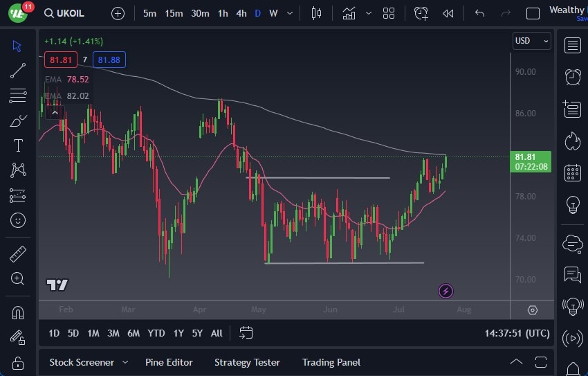Open the USD currency dropdown

(x=531, y=41)
